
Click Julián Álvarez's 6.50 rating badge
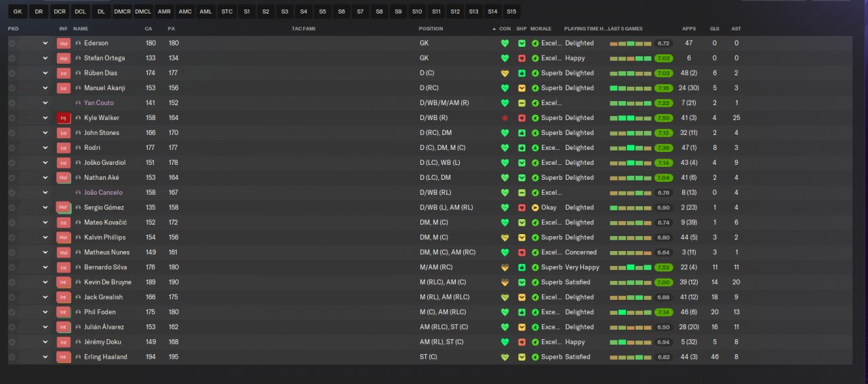[x=664, y=327]
